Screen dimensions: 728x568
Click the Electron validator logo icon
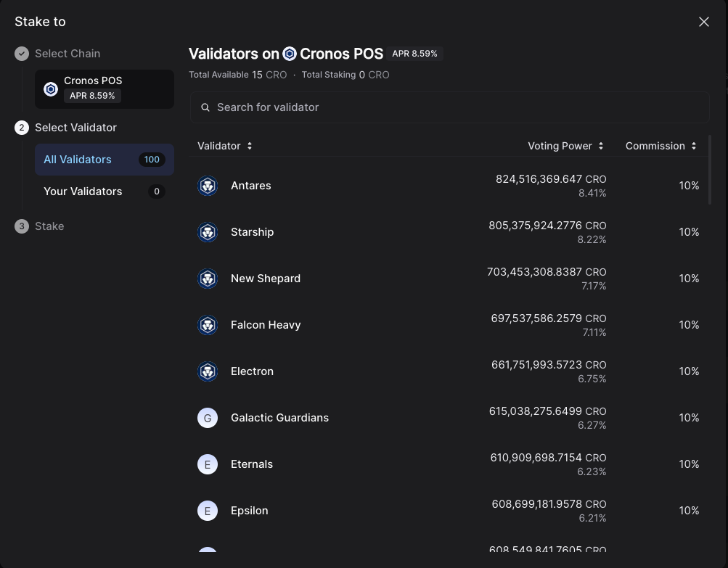pos(208,371)
